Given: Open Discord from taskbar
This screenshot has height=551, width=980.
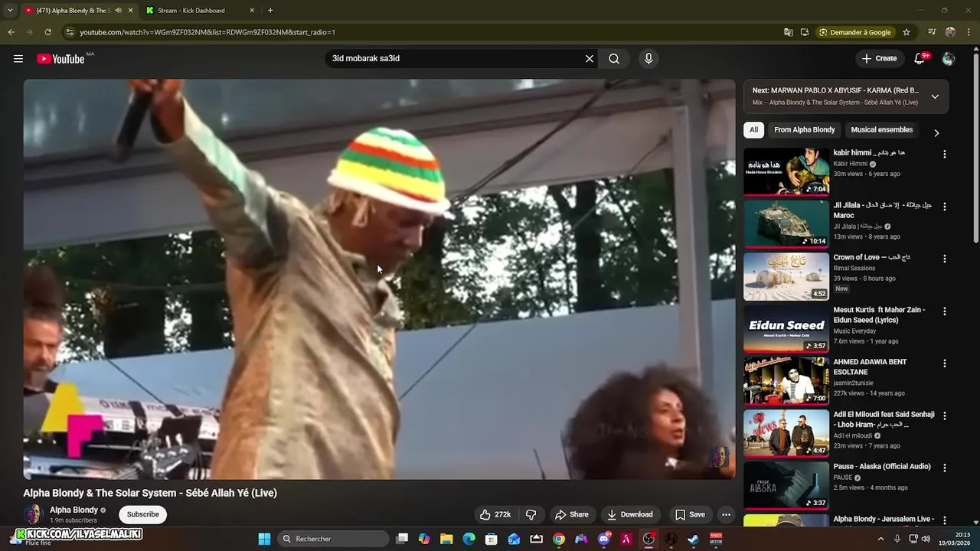Looking at the screenshot, I should coord(604,539).
